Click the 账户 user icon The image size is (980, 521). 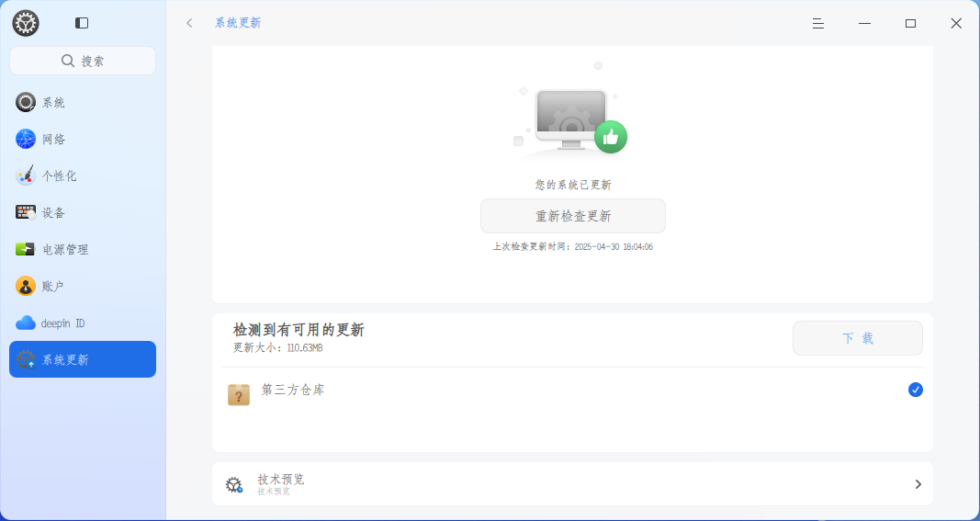coord(26,286)
